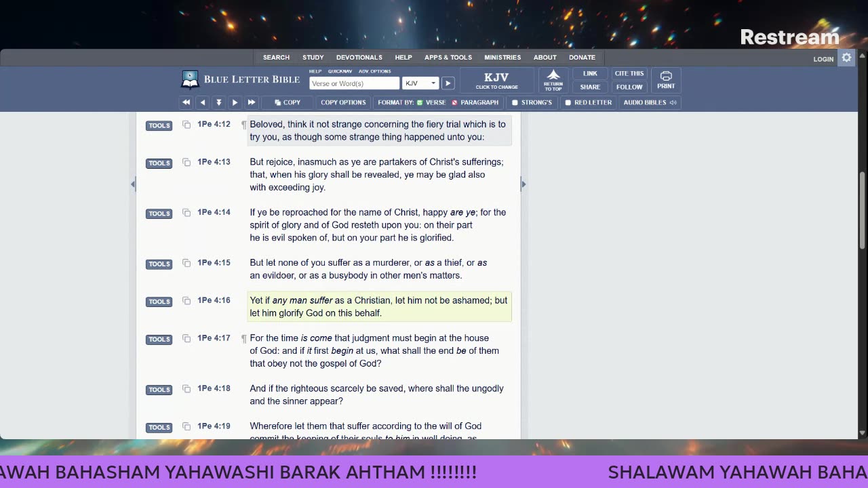Open Tools for 1Pe 4:13
Viewport: 868px width, 488px height.
tap(159, 163)
